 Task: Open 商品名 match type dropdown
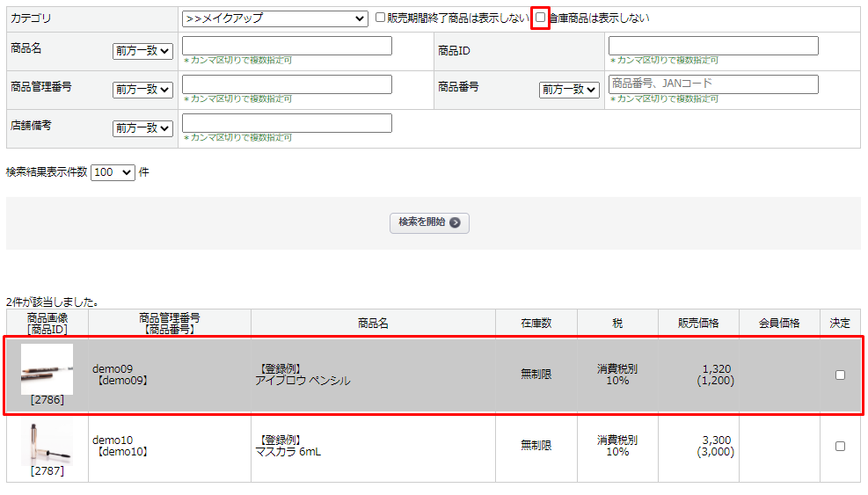tap(142, 51)
